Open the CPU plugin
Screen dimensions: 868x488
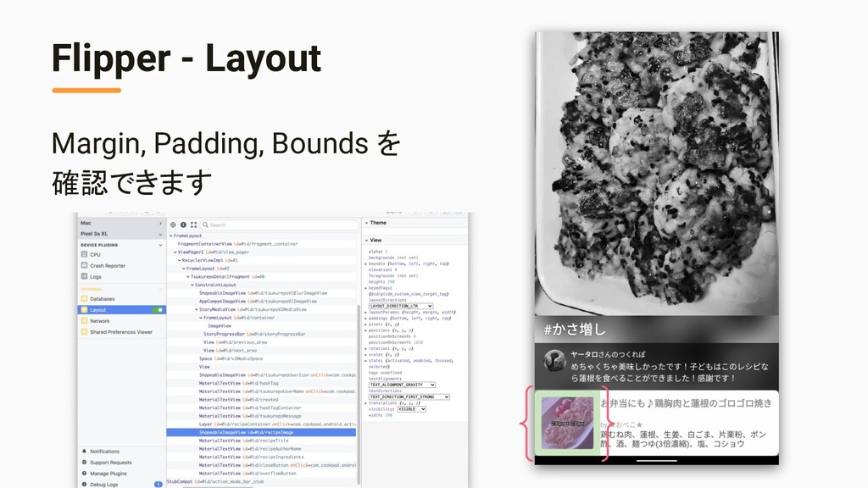pos(95,254)
